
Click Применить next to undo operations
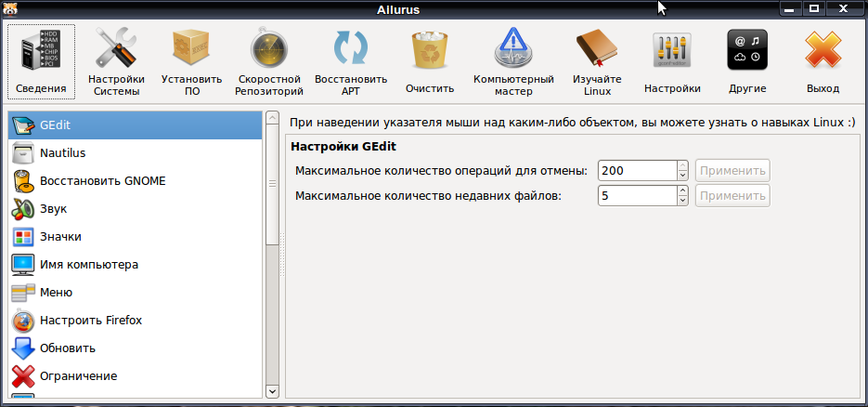point(732,171)
